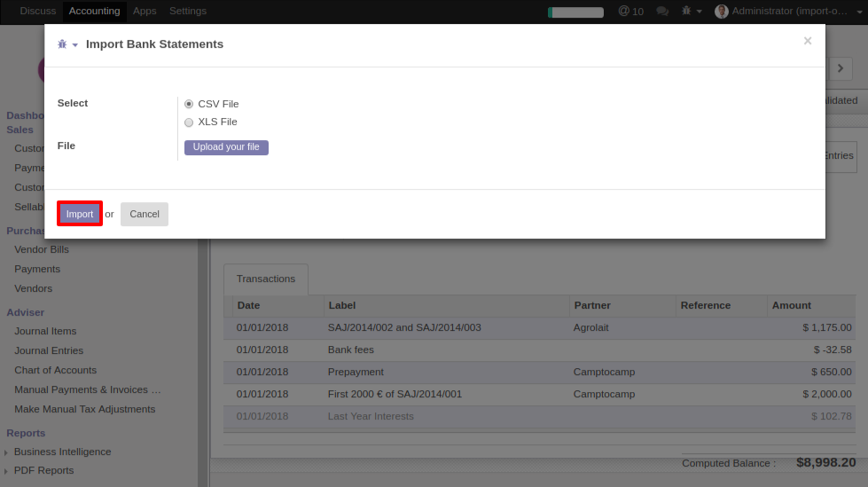
Task: Click the green progress bar in navbar
Action: point(575,12)
